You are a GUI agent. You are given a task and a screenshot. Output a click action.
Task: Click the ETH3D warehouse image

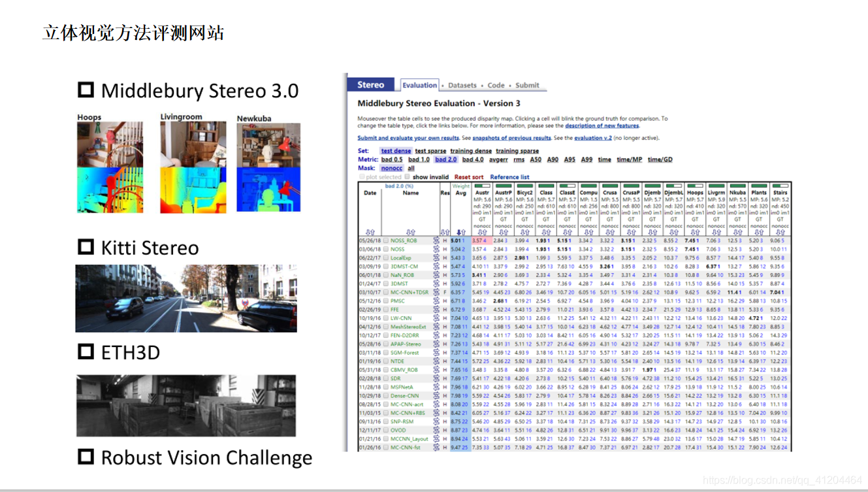pyautogui.click(x=185, y=406)
